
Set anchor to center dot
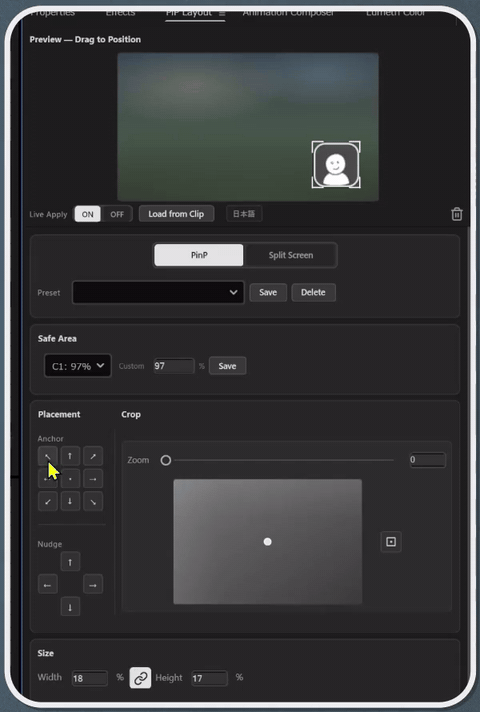(70, 479)
